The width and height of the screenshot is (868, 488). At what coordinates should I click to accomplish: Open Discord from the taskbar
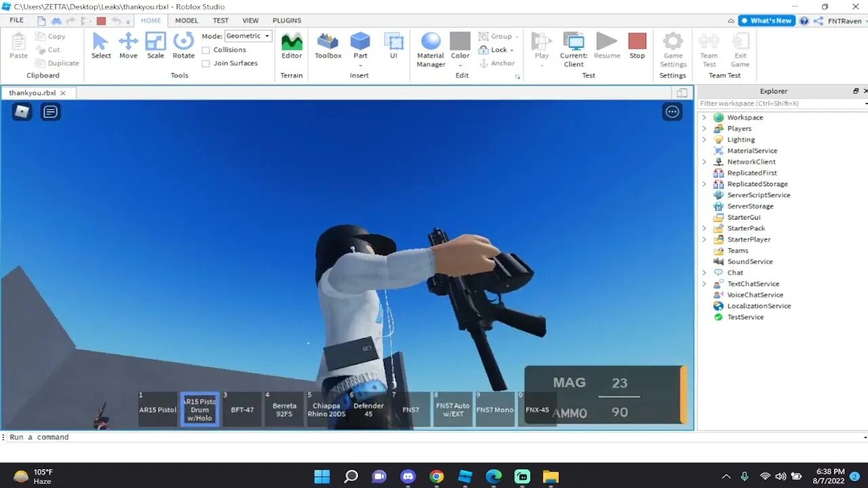coord(408,476)
